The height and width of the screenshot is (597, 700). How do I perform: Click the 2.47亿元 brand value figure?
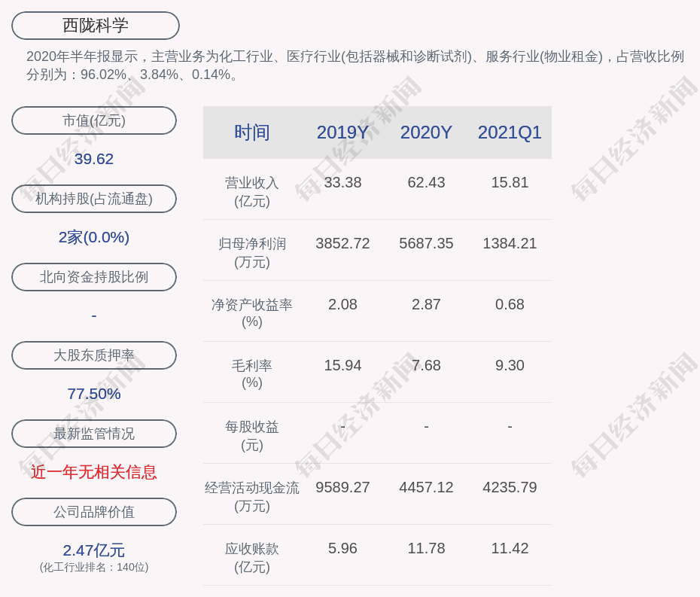(x=94, y=550)
